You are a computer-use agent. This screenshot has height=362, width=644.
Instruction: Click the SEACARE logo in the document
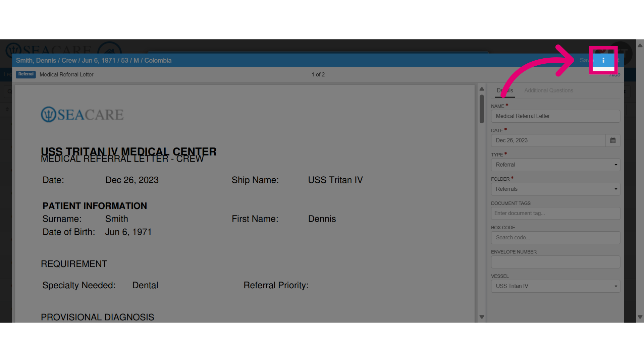click(x=82, y=115)
